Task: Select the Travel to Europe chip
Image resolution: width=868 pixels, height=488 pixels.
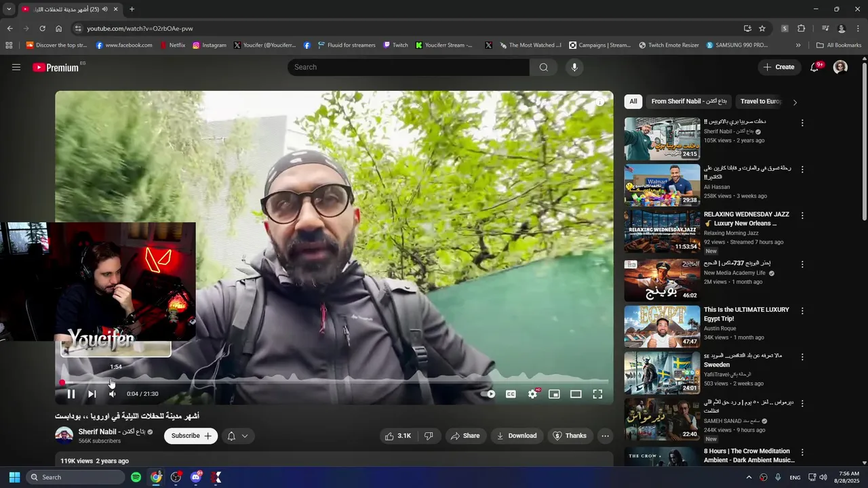Action: (760, 102)
